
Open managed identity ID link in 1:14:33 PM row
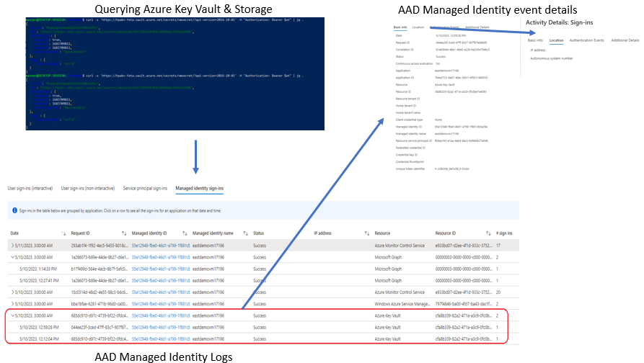tap(160, 268)
